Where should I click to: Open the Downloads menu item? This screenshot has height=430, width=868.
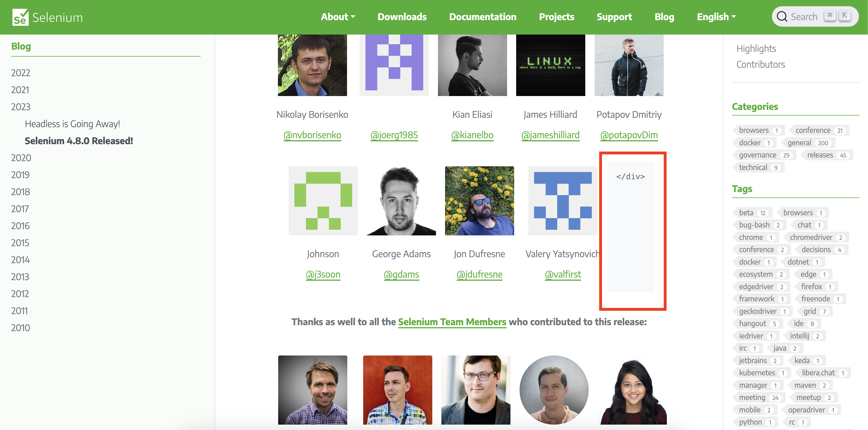click(402, 17)
